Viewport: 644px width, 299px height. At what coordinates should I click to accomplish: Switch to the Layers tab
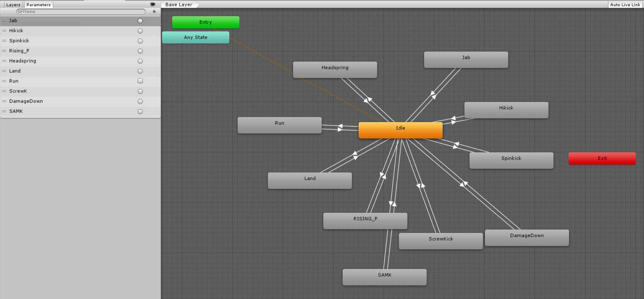13,5
